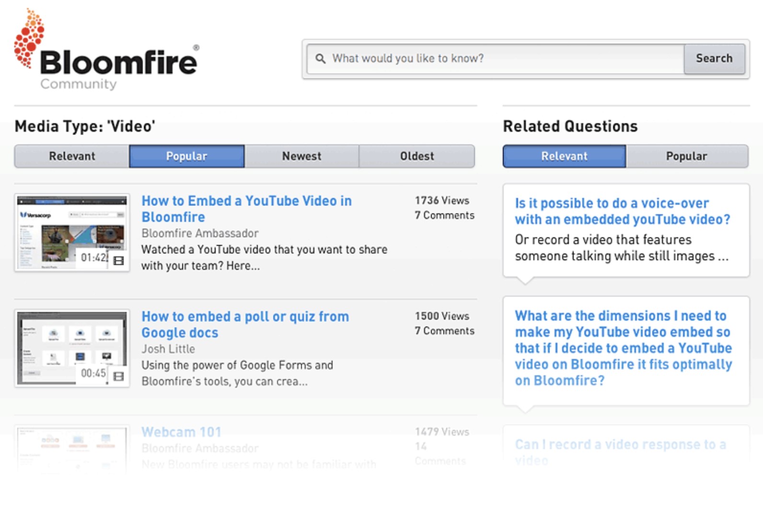Open the YouTube embed dimensions question
The height and width of the screenshot is (532, 763).
pos(623,348)
